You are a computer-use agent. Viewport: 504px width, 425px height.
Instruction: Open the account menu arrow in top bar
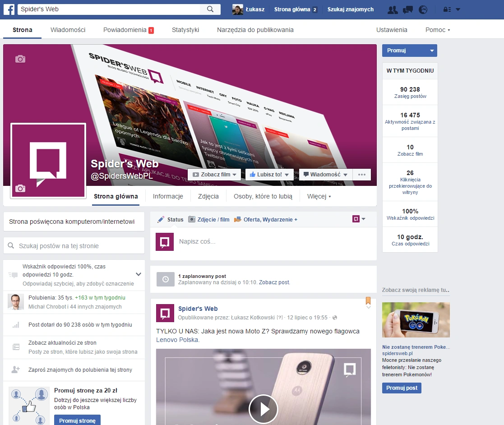(458, 9)
